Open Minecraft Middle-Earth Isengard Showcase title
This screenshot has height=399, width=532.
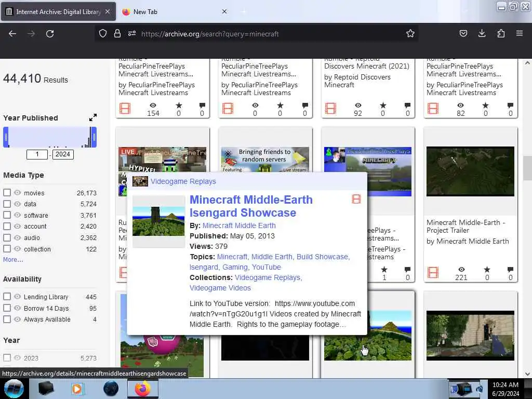[x=251, y=206]
